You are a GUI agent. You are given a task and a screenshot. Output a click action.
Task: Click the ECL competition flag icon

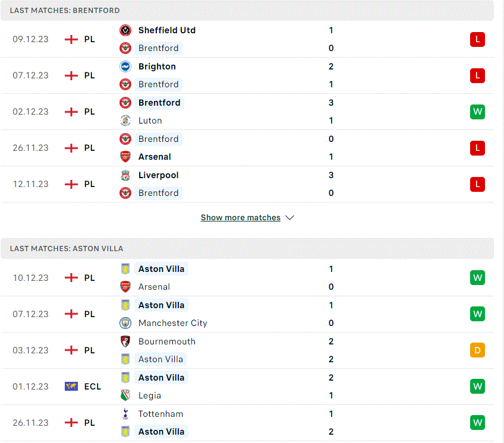pos(71,387)
